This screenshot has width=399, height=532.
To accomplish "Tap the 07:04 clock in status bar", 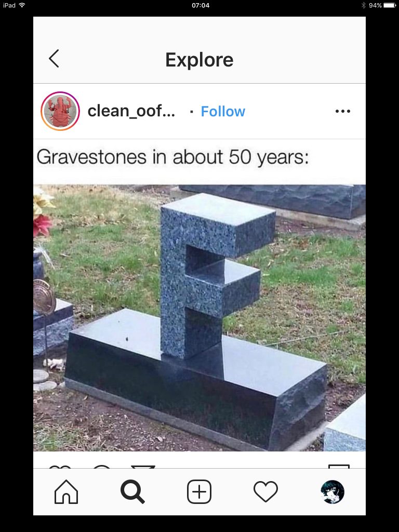I will (201, 5).
